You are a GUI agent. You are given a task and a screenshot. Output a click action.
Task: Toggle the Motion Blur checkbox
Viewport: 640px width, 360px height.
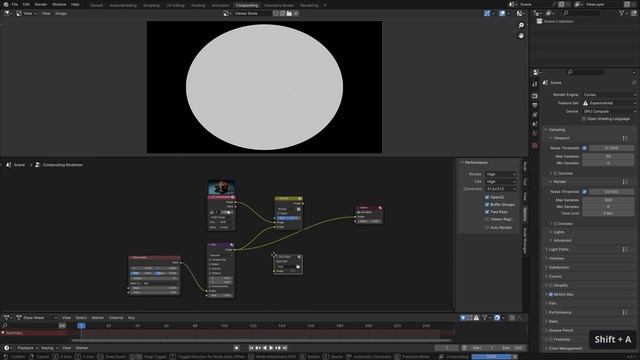551,294
